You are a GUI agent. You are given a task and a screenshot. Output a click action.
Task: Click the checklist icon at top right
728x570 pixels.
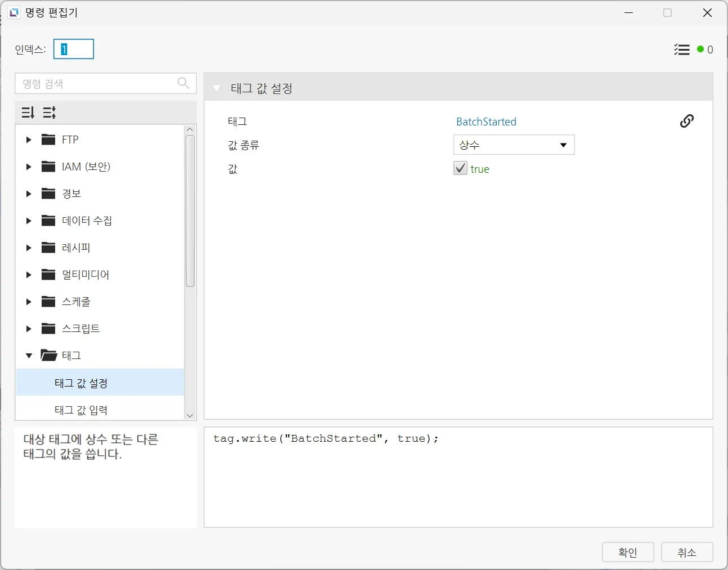tap(681, 50)
